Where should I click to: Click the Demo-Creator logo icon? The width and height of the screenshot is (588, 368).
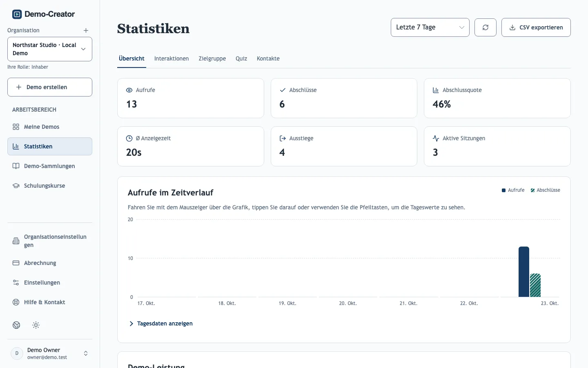(x=17, y=14)
